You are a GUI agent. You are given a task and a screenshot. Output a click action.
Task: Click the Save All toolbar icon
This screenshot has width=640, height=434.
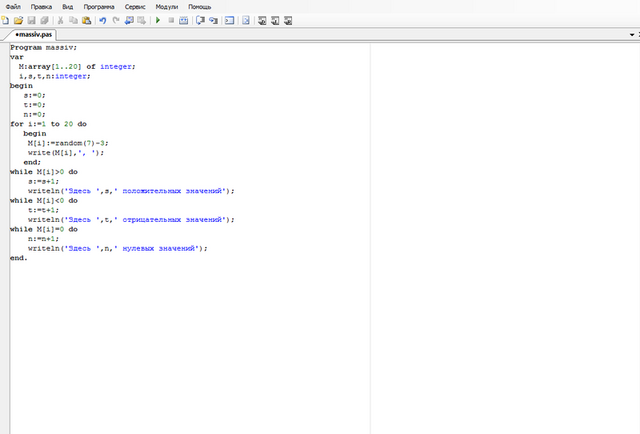44,20
